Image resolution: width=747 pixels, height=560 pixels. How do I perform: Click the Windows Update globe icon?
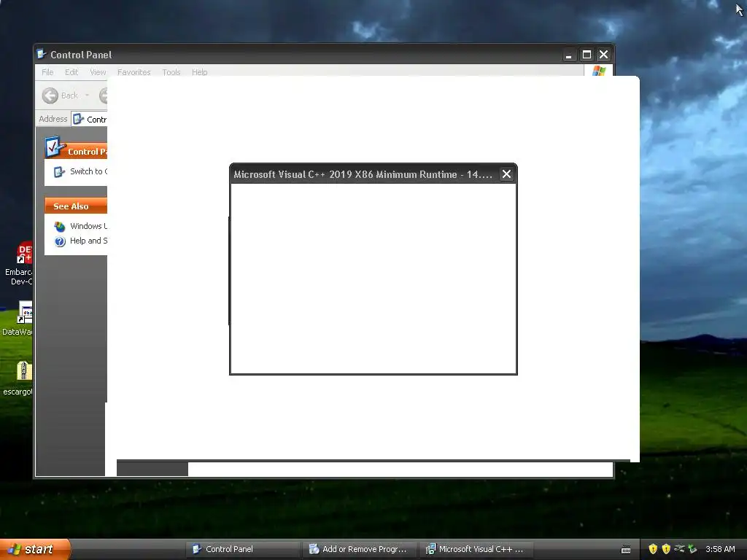(60, 227)
